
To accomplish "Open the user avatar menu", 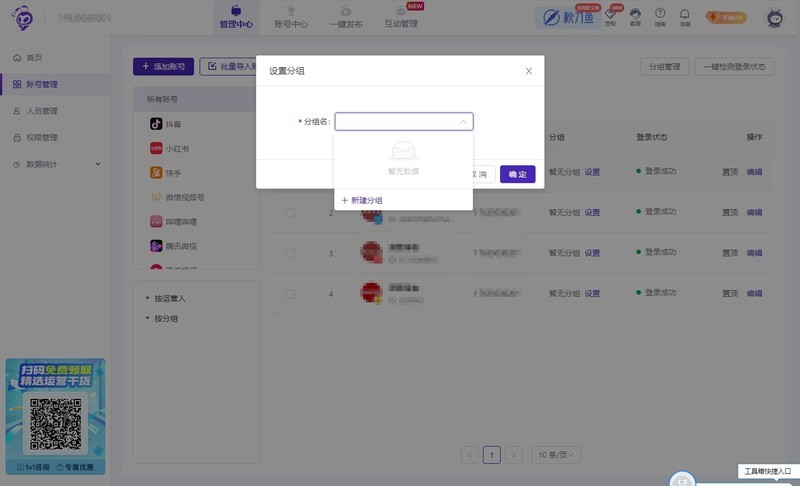I will click(x=775, y=18).
